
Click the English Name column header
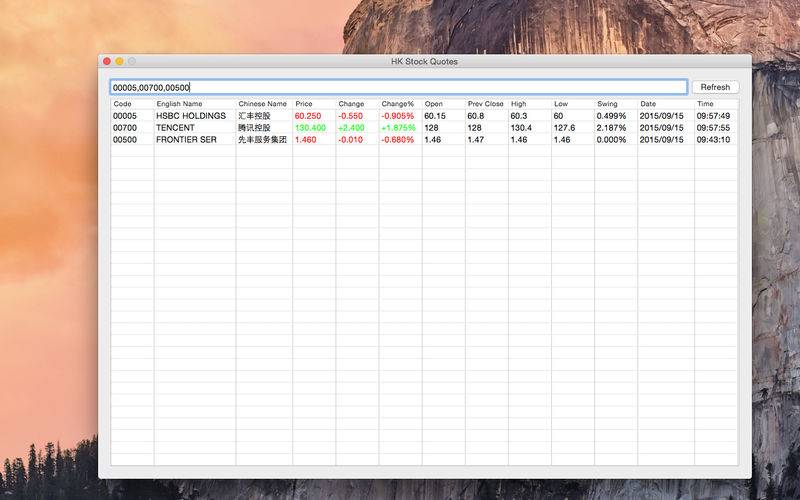pos(194,104)
